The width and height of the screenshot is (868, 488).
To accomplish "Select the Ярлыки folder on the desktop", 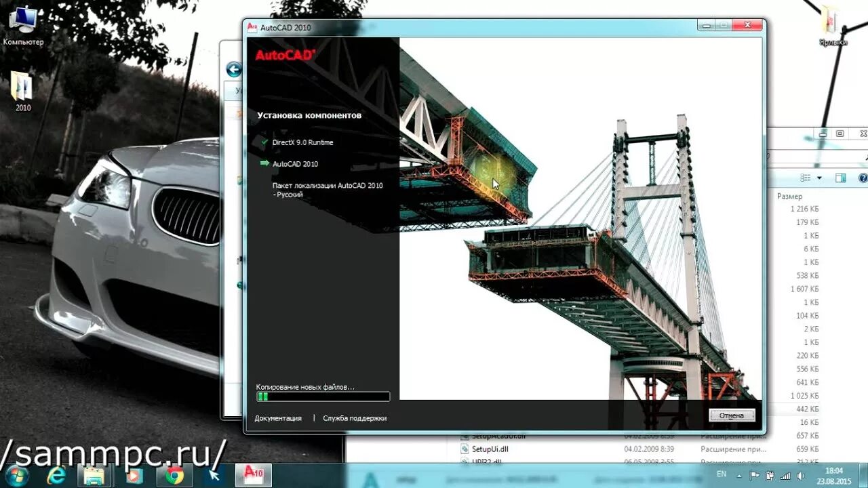I will [x=833, y=27].
